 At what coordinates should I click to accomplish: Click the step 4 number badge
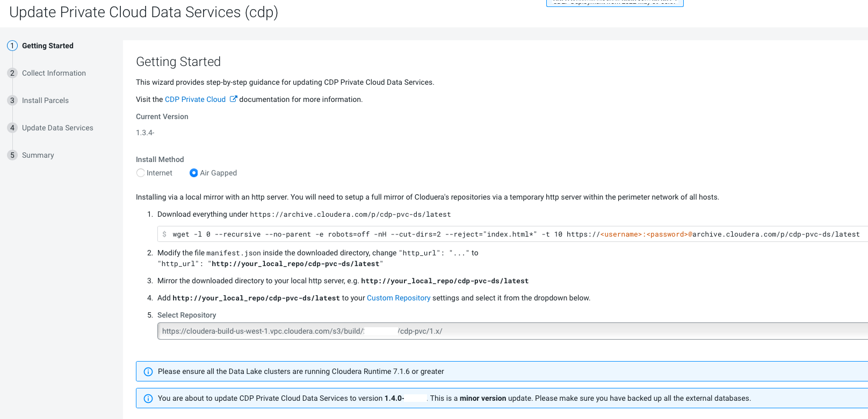click(12, 128)
